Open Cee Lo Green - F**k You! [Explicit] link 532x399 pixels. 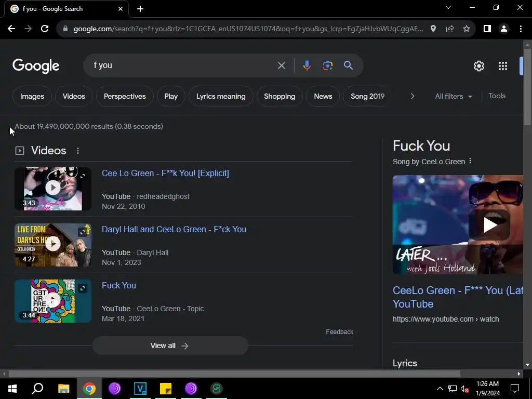165,174
